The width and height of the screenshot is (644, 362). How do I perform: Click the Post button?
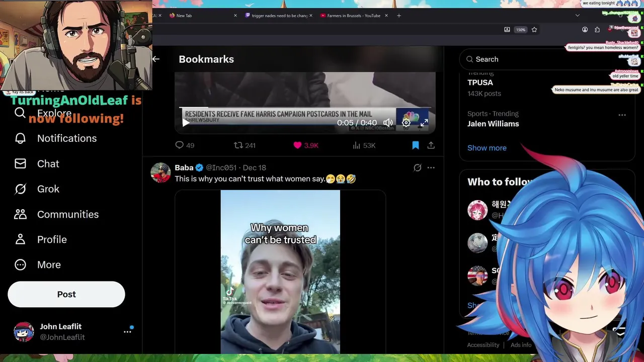click(x=66, y=294)
